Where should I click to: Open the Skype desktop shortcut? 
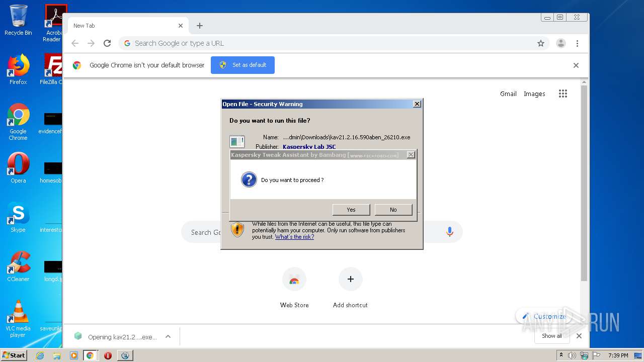pyautogui.click(x=18, y=217)
